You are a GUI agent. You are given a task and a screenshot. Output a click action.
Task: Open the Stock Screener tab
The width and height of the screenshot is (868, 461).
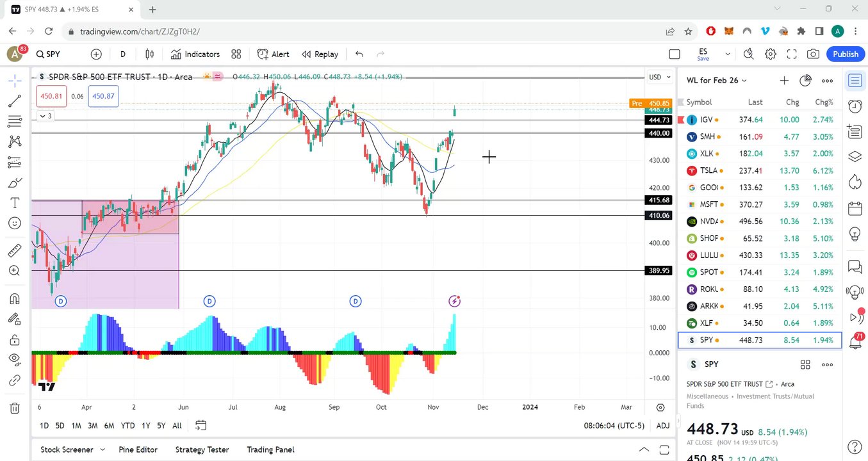pyautogui.click(x=67, y=449)
